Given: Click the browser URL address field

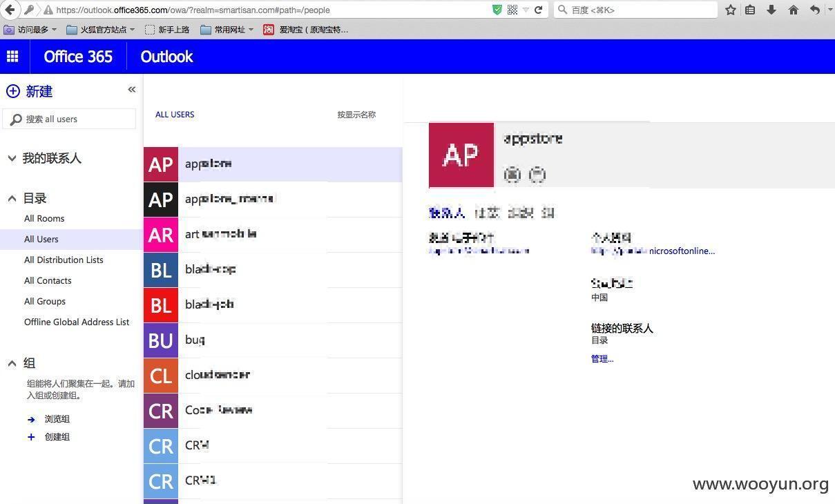Looking at the screenshot, I should [x=269, y=10].
